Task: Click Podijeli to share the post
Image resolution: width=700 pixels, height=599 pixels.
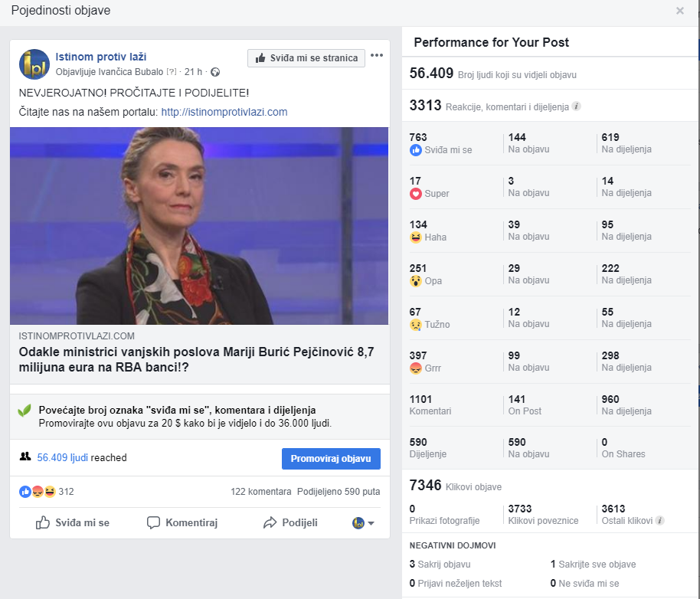Action: 290,522
